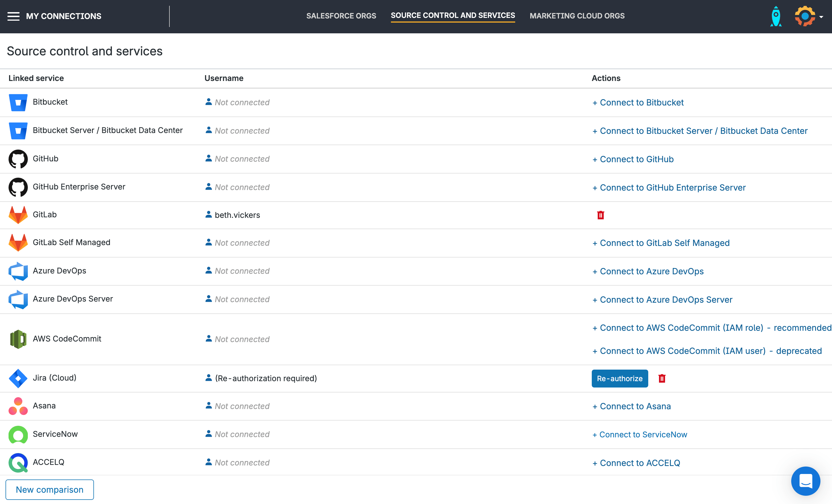
Task: Switch to Salesforce Orgs tab
Action: (341, 16)
